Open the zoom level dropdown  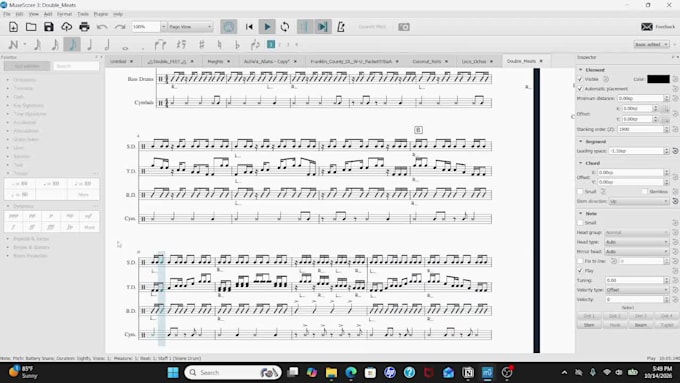163,27
